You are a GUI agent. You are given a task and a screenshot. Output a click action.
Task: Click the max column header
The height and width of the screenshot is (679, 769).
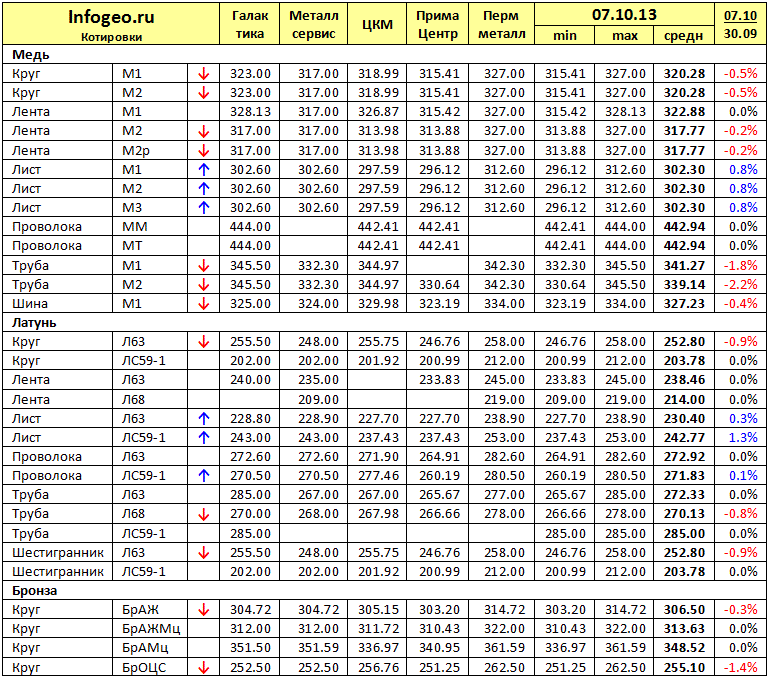click(624, 36)
